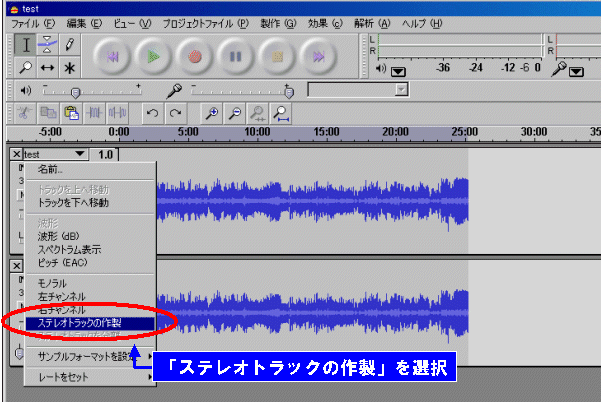Open the ヘルプ (H) menu
601x402 pixels.
point(422,24)
